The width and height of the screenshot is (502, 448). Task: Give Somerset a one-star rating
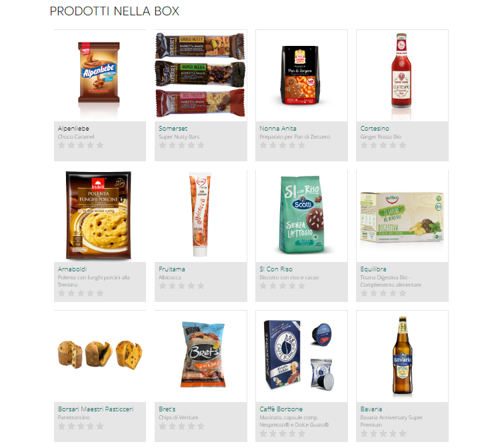pos(163,145)
